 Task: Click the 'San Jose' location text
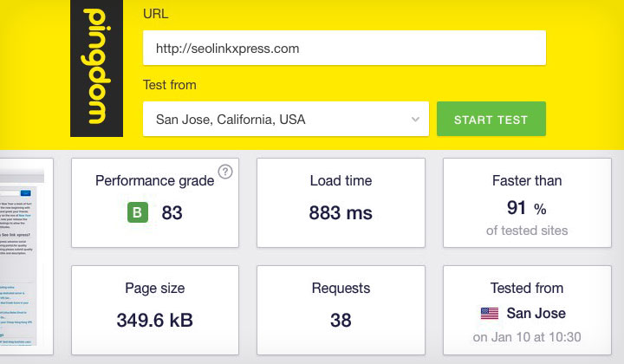coord(536,314)
